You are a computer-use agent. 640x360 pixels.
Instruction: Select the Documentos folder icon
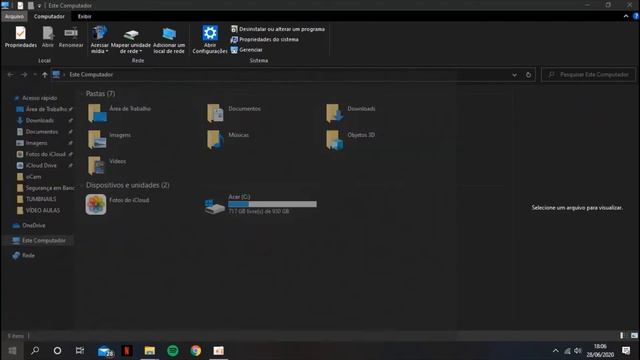coord(216,113)
